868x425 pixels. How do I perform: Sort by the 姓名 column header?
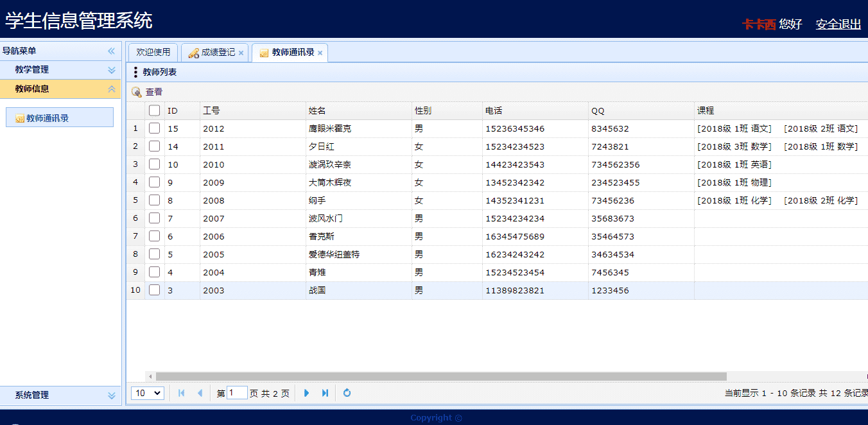pos(359,110)
